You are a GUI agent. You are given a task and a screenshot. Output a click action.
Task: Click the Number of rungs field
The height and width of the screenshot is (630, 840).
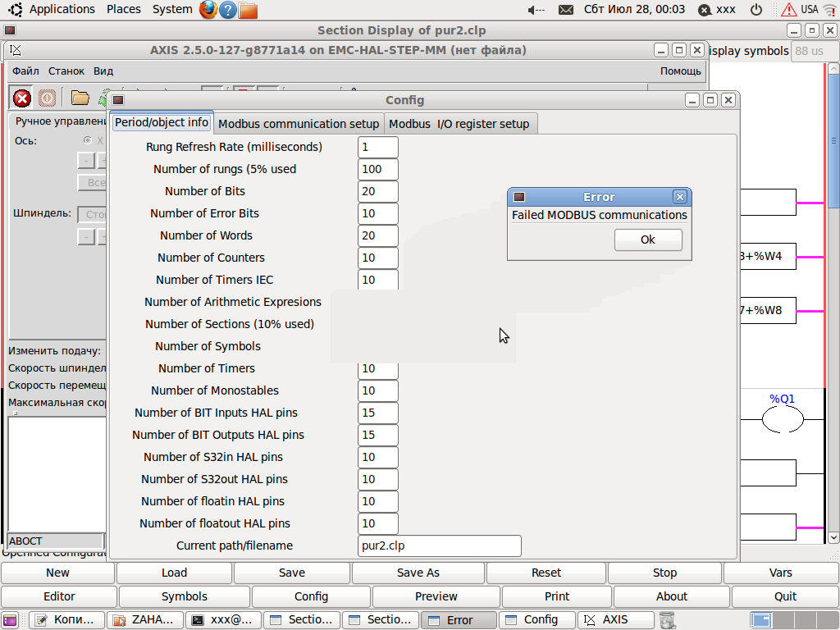click(x=378, y=169)
